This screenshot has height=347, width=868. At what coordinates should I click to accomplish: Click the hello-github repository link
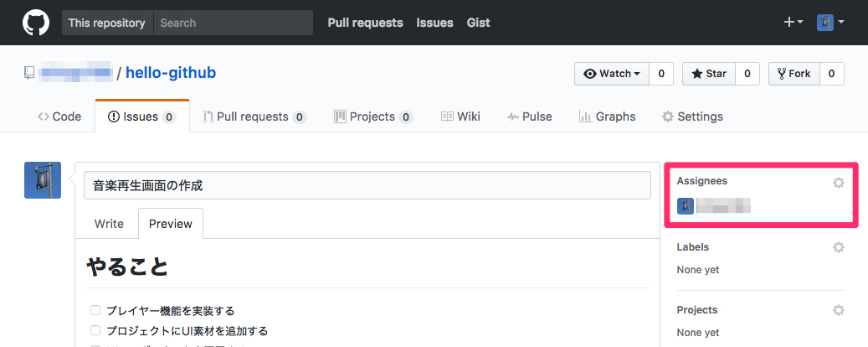(171, 73)
